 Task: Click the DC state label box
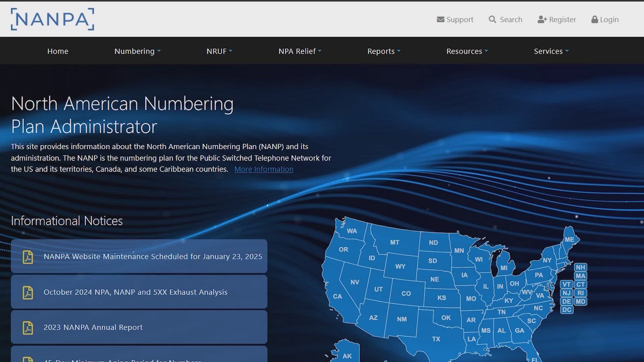click(567, 310)
